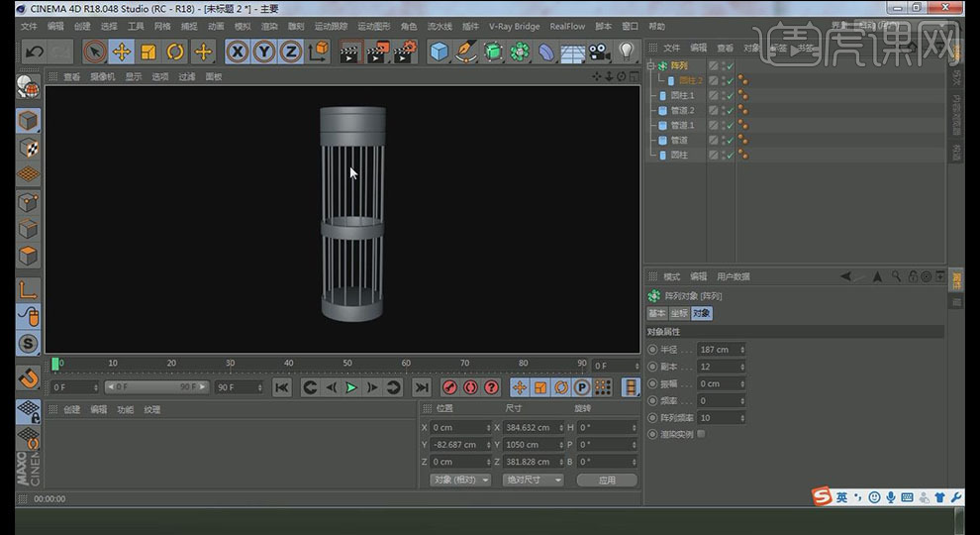Toggle X axis lock
Image resolution: width=980 pixels, height=535 pixels.
click(238, 52)
